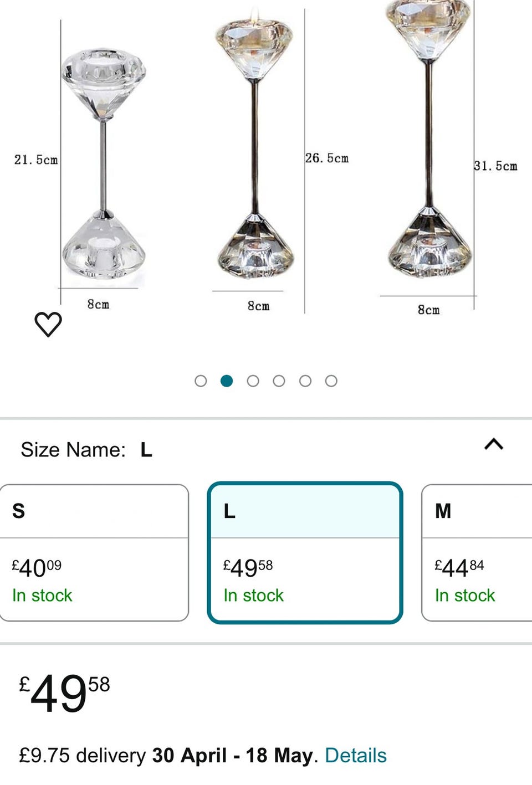Image resolution: width=532 pixels, height=785 pixels.
Task: Tap the heart wishlist icon
Action: pos(48,324)
